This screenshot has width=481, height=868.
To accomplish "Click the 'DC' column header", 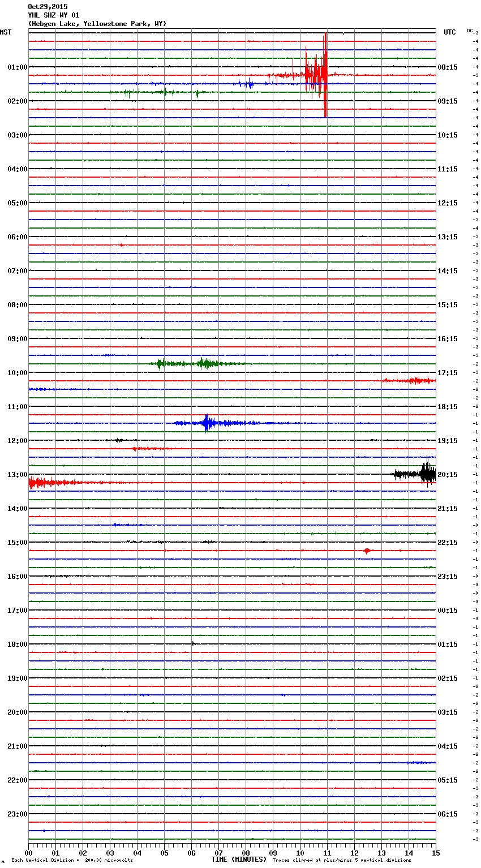I will point(470,31).
